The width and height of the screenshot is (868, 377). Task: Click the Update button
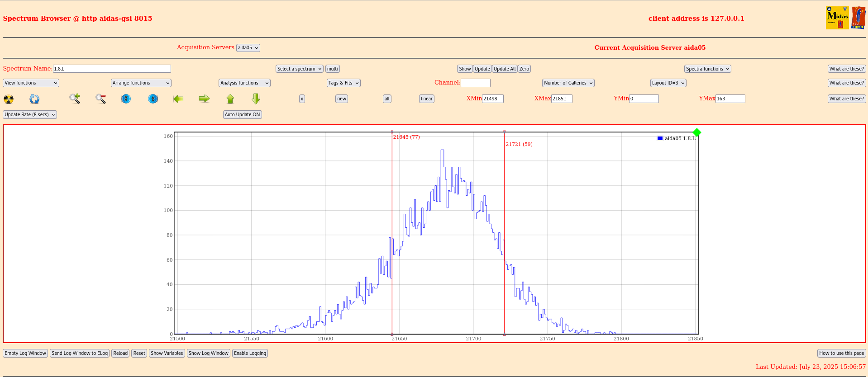[482, 69]
